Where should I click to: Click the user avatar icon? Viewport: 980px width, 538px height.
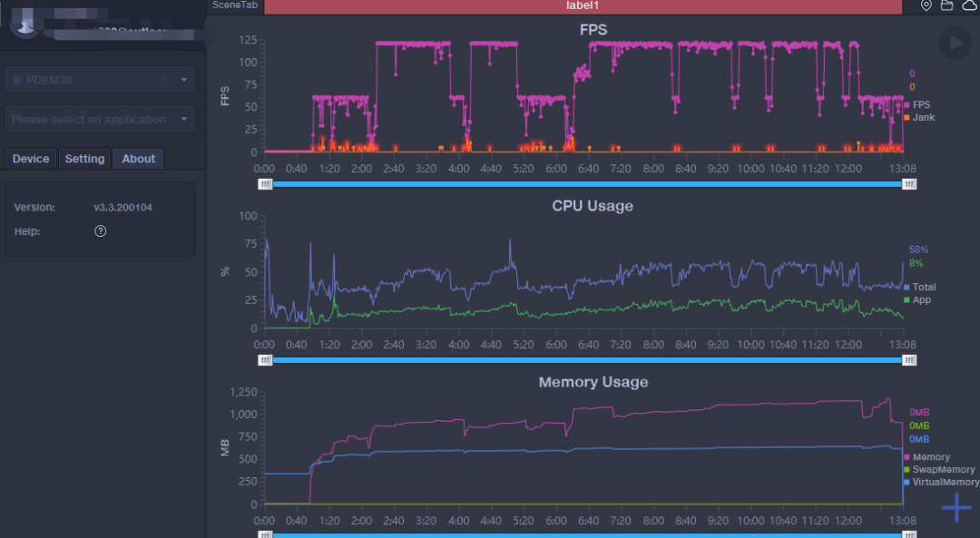point(23,23)
